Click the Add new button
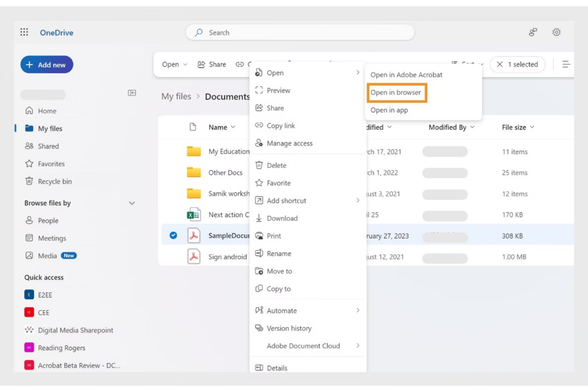 (x=47, y=65)
